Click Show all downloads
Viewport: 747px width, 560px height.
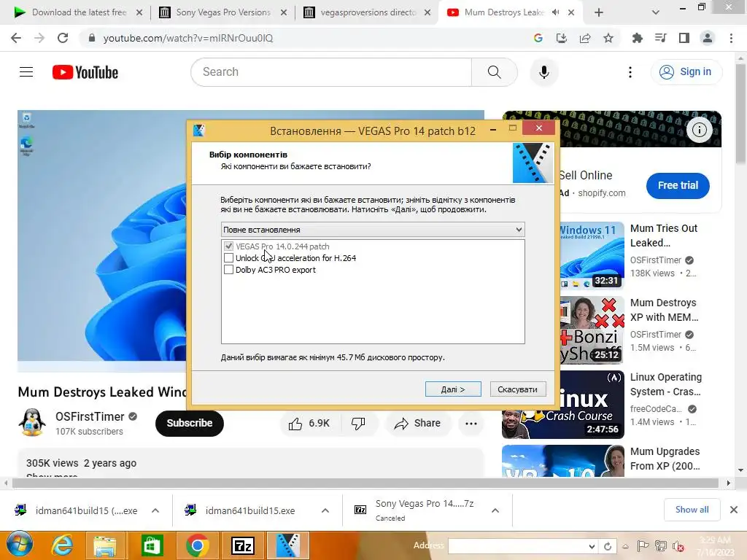[x=692, y=510]
